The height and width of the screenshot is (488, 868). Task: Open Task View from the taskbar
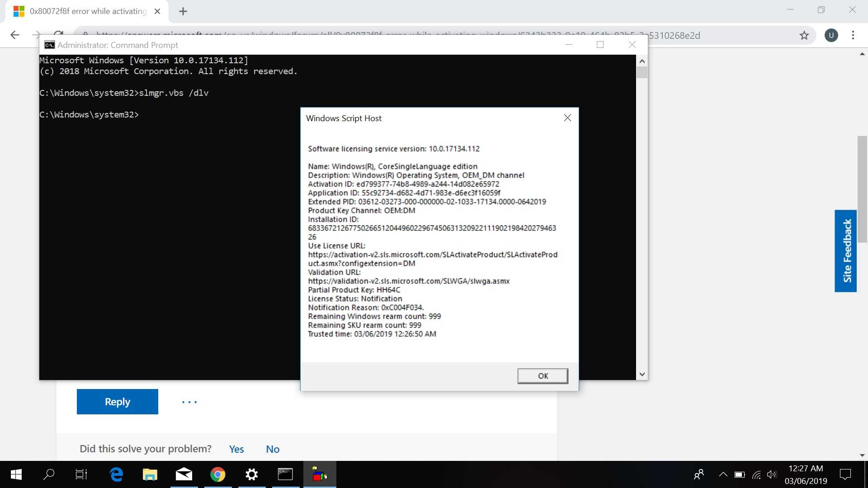pyautogui.click(x=81, y=474)
